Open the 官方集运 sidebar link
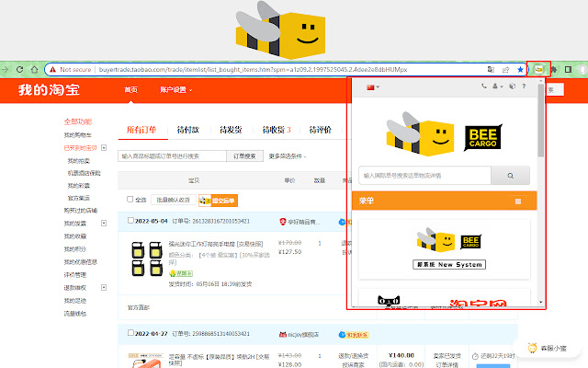This screenshot has width=588, height=368. 79,198
